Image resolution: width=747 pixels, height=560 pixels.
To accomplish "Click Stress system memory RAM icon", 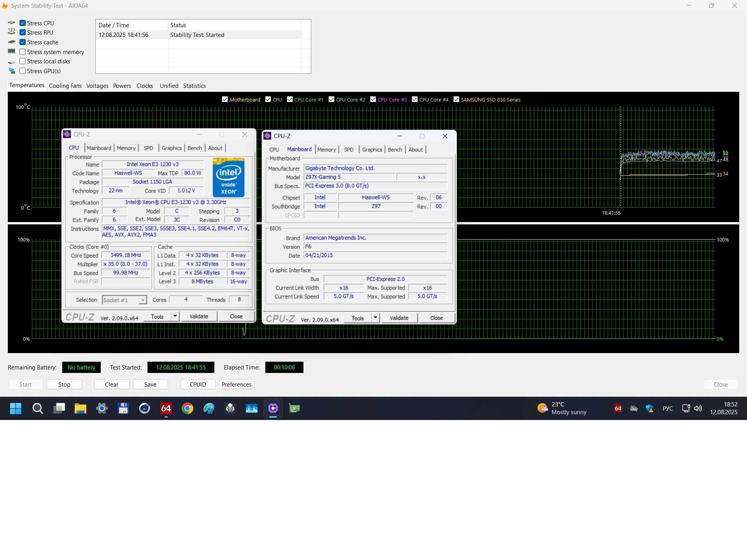I will tap(12, 51).
